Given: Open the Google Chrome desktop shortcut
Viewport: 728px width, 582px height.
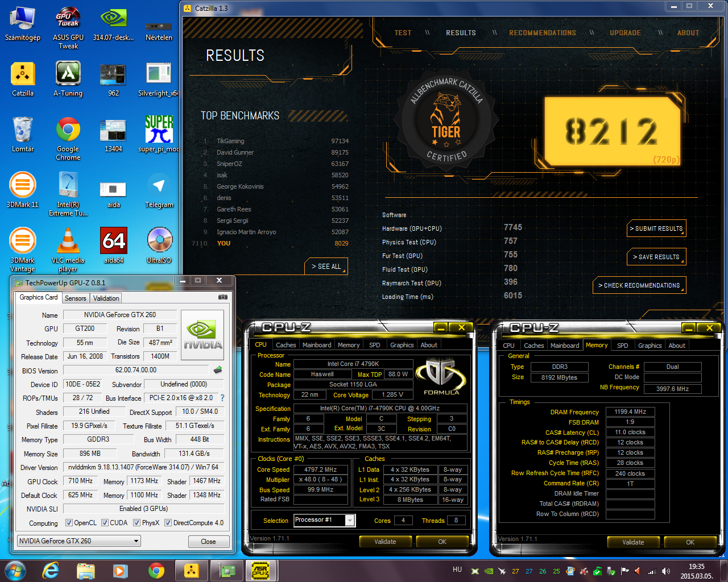Looking at the screenshot, I should coord(68,139).
